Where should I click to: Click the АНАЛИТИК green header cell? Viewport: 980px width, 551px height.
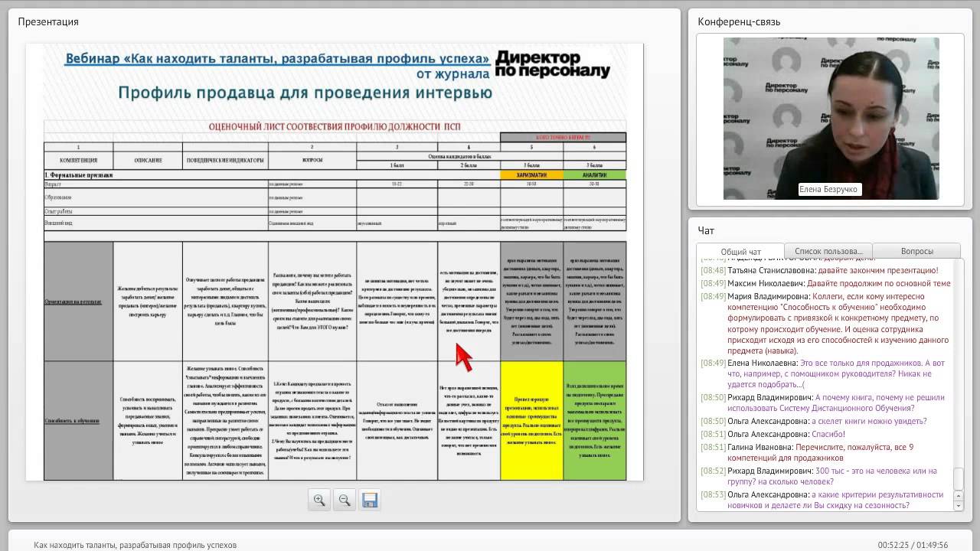(594, 174)
